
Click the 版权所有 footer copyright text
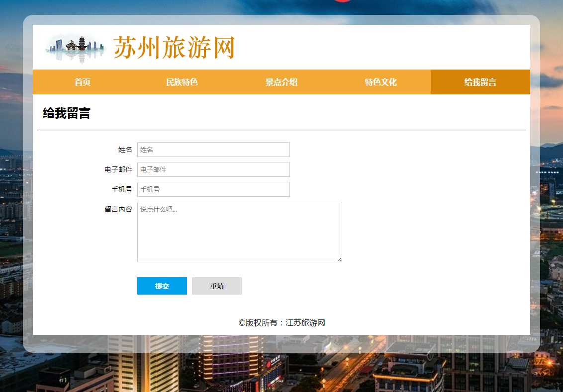(x=281, y=322)
